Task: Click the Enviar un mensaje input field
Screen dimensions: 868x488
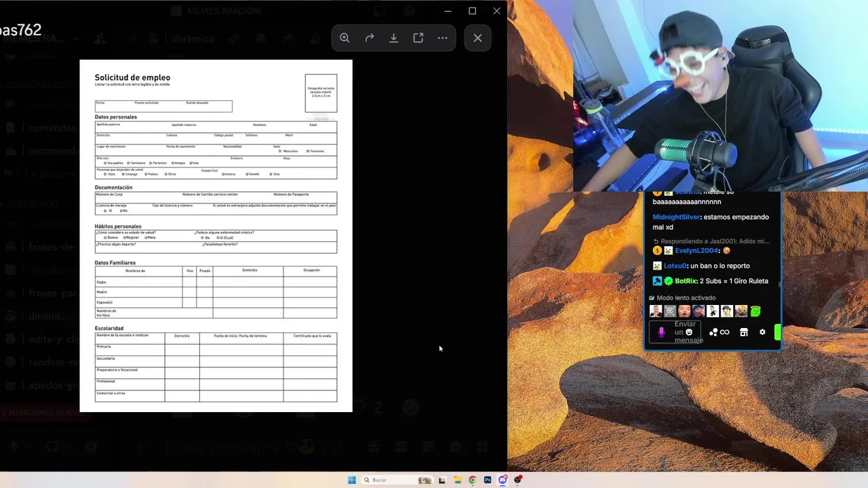Action: (x=675, y=332)
